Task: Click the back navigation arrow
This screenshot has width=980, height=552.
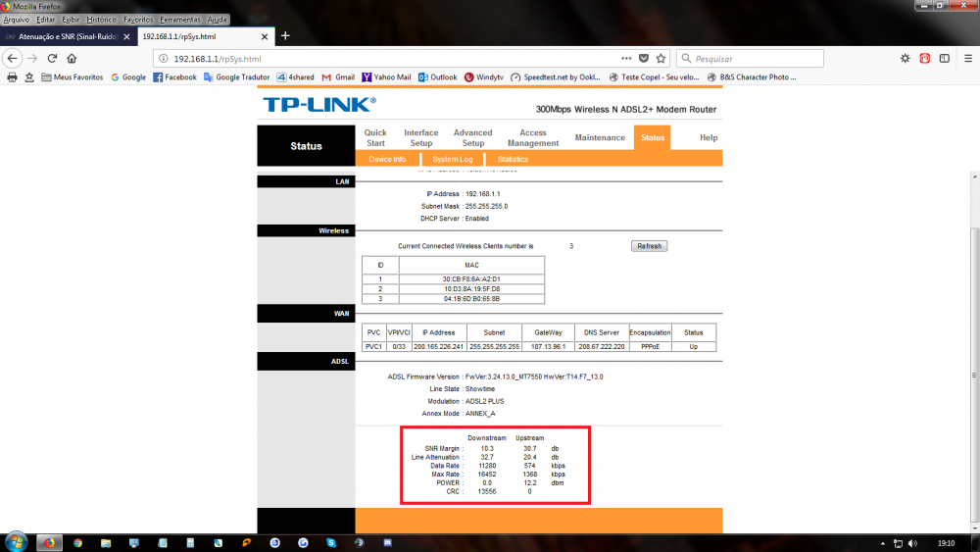Action: point(12,58)
